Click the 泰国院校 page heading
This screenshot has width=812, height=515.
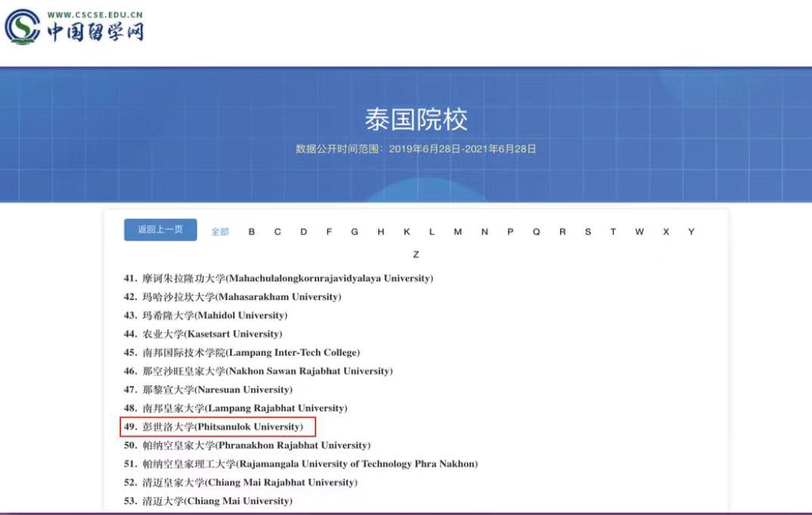(416, 120)
